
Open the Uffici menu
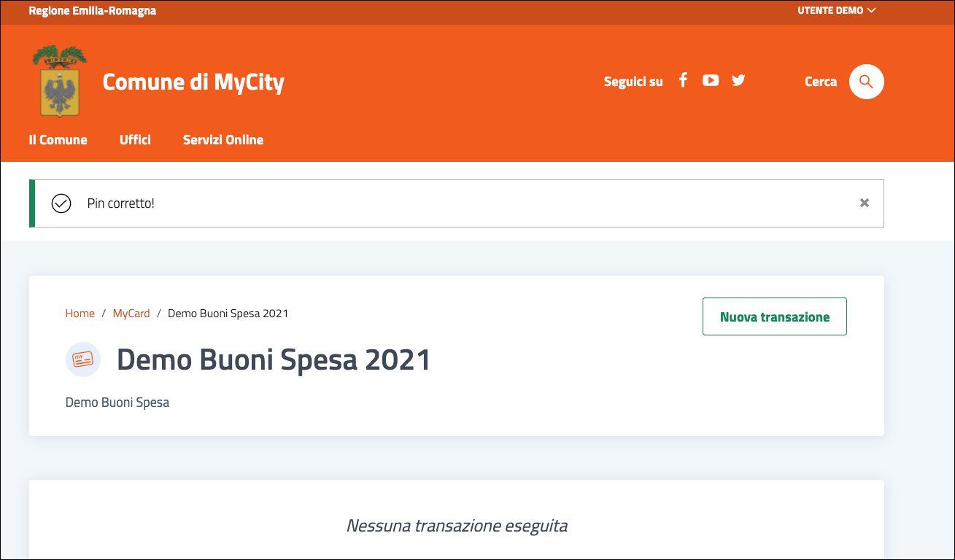point(135,140)
